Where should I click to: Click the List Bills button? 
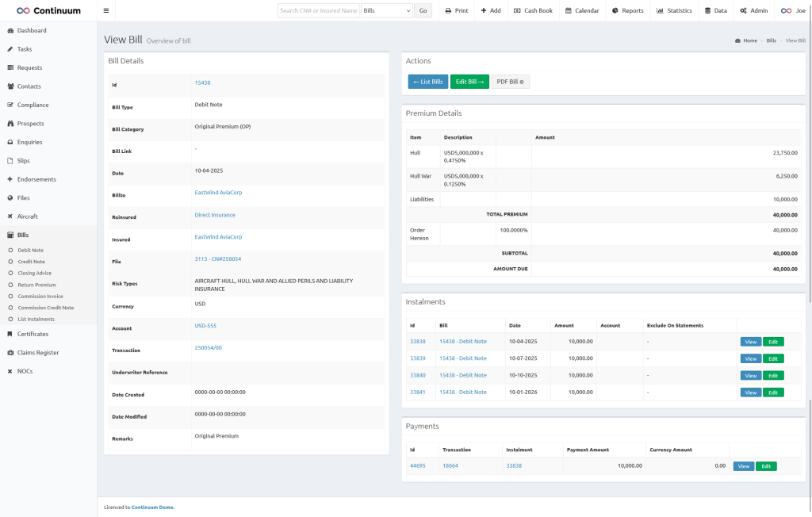coord(427,82)
